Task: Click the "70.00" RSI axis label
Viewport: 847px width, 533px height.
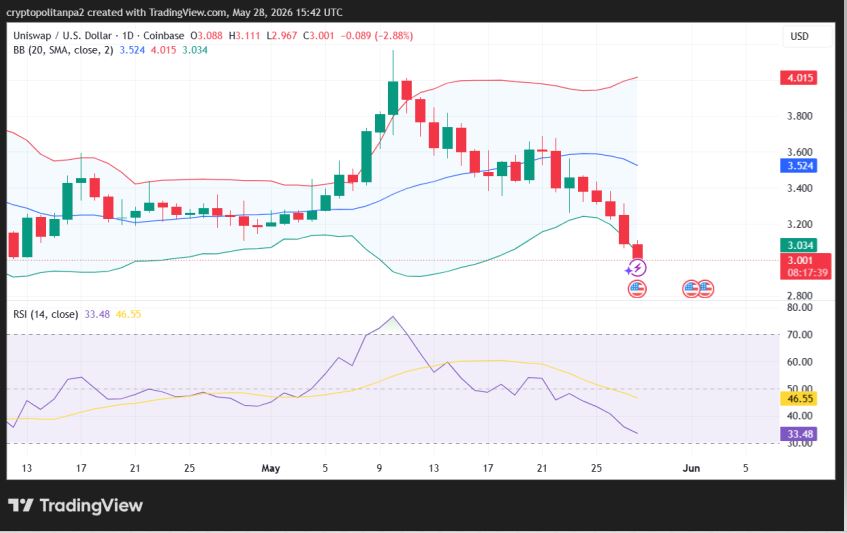Action: 799,335
